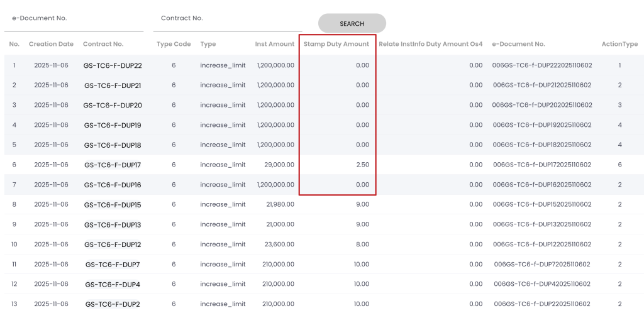The width and height of the screenshot is (644, 318).
Task: Click contract number GS-TC6-F-DUP2
Action: pyautogui.click(x=113, y=304)
